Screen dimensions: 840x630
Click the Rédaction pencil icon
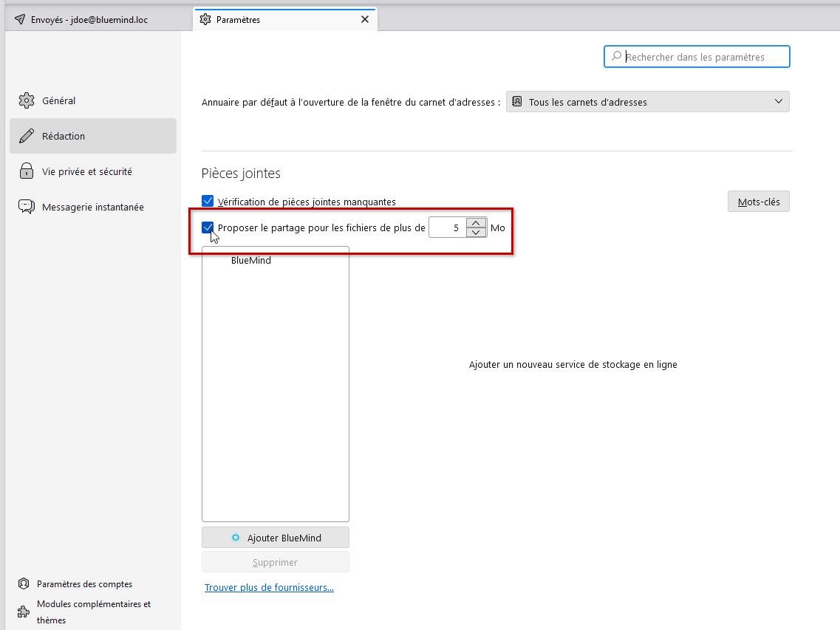[x=27, y=136]
